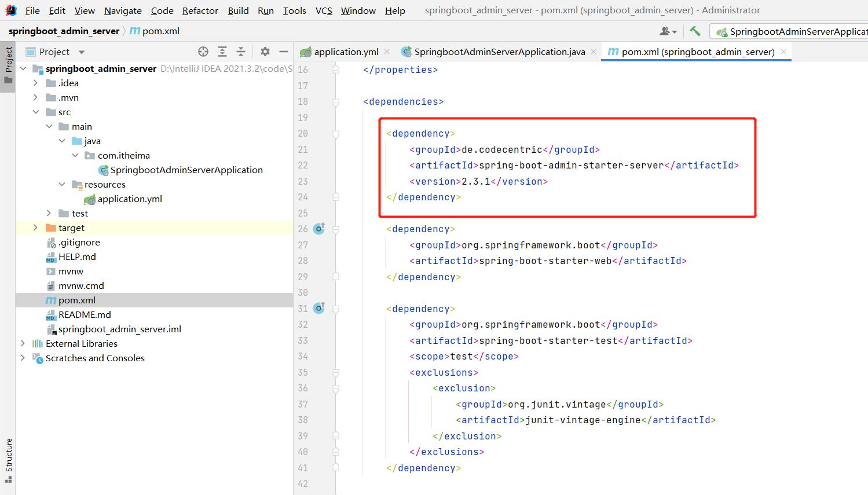Collapse the java folder
The width and height of the screenshot is (868, 495).
point(63,141)
